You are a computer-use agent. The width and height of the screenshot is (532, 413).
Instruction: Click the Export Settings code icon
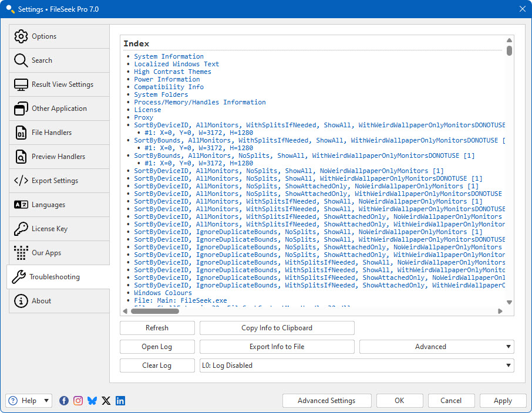click(21, 181)
